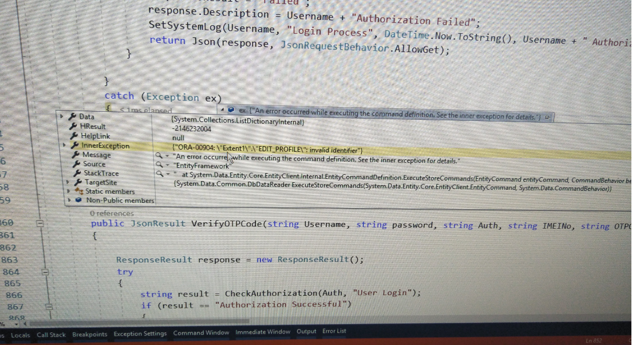This screenshot has width=644, height=345.
Task: Click the Non-Public members blue icon
Action: tap(79, 200)
